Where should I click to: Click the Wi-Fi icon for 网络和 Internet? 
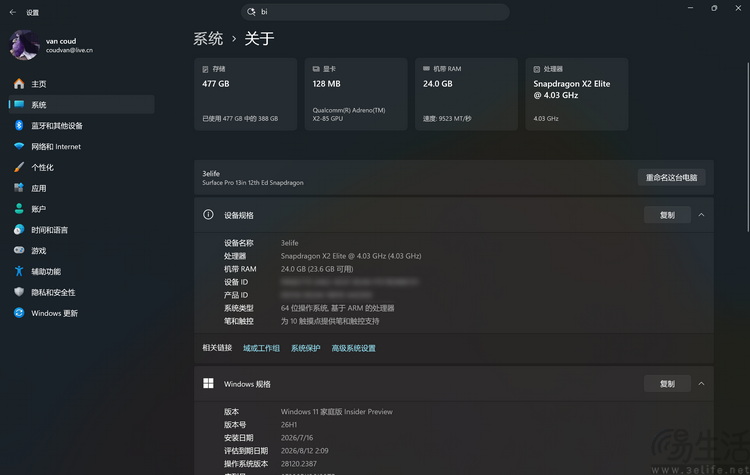point(19,146)
